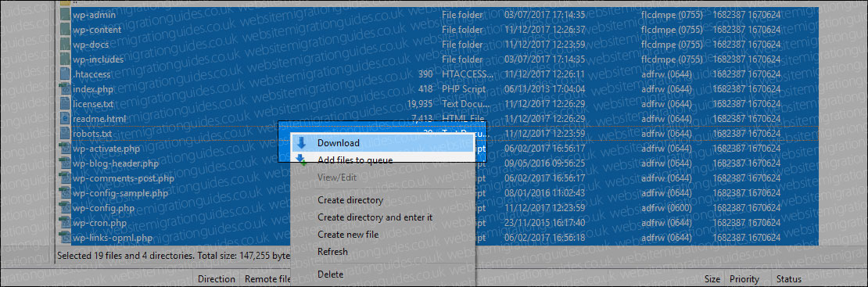This screenshot has height=287, width=868.
Task: Click the wp-activate.php file icon
Action: pos(66,149)
